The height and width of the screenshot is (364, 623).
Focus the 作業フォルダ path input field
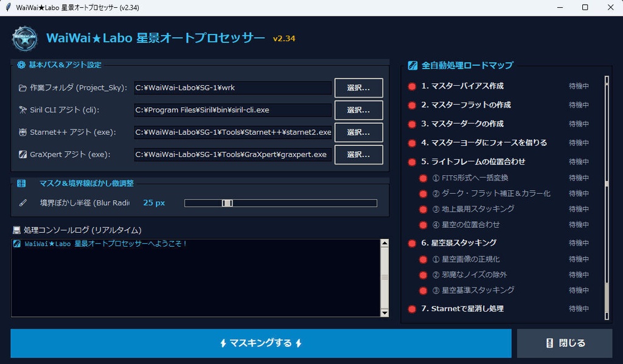pyautogui.click(x=233, y=88)
